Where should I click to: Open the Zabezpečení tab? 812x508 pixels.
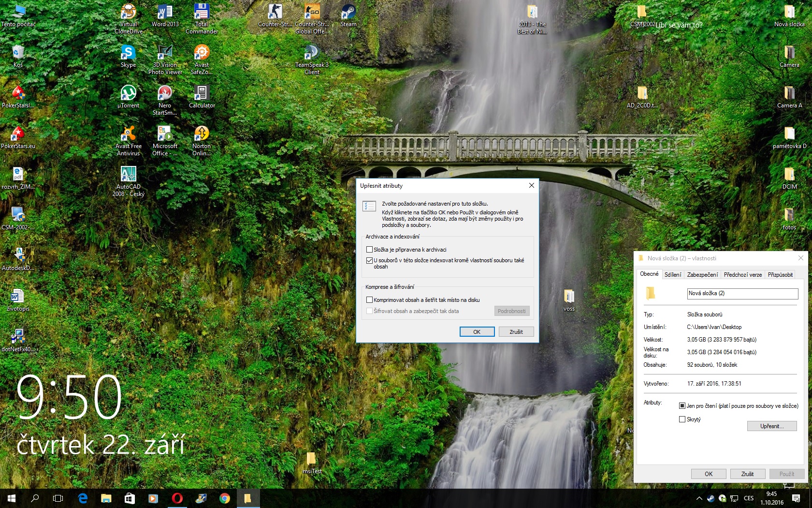pyautogui.click(x=702, y=275)
